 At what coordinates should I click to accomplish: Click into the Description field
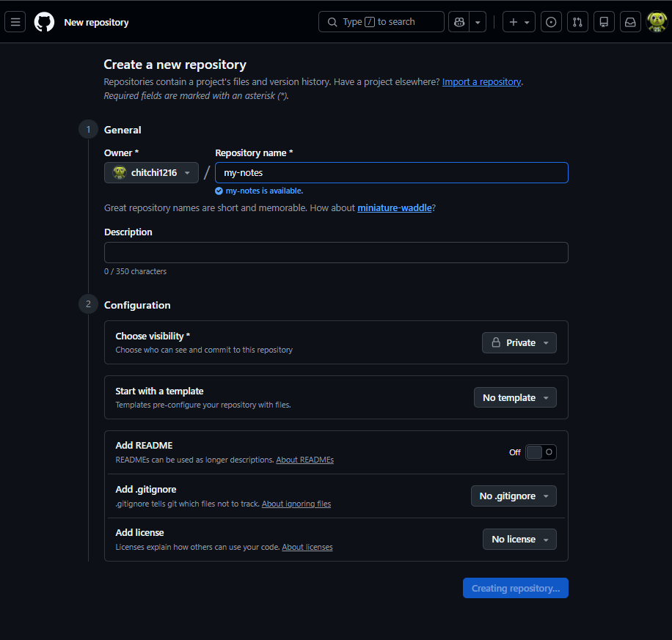[x=336, y=252]
